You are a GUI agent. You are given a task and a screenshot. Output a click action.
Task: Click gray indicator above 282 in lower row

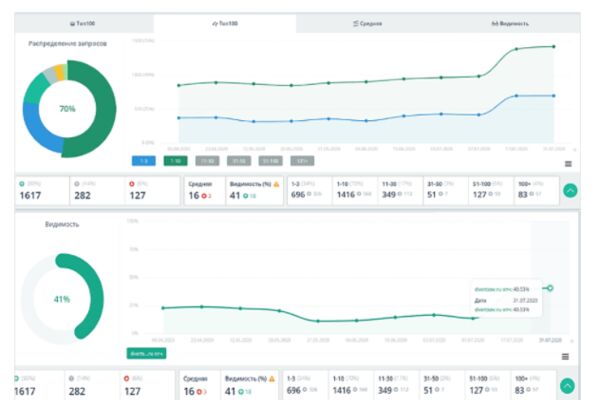coord(71,379)
